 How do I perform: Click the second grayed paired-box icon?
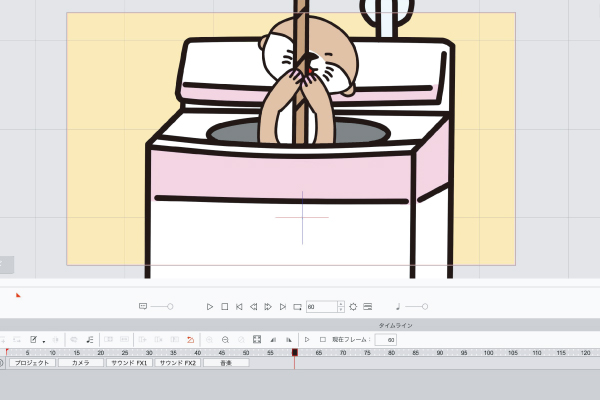(x=124, y=340)
